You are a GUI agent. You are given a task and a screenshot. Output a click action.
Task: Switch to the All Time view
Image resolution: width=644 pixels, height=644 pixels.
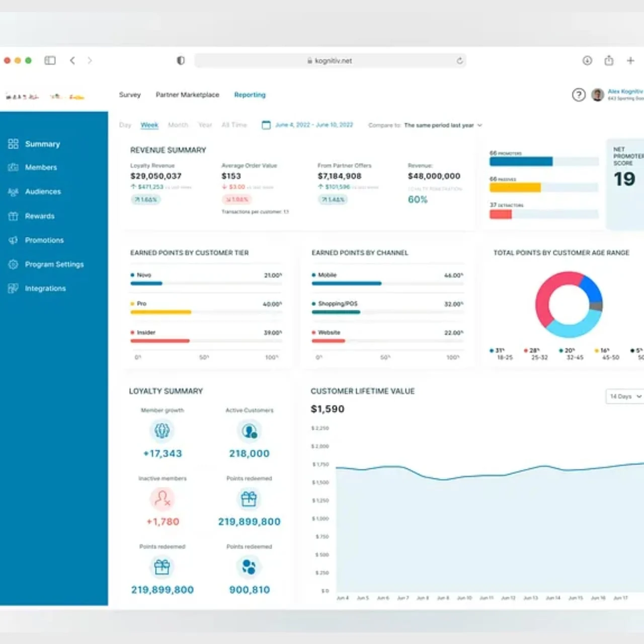tap(234, 125)
